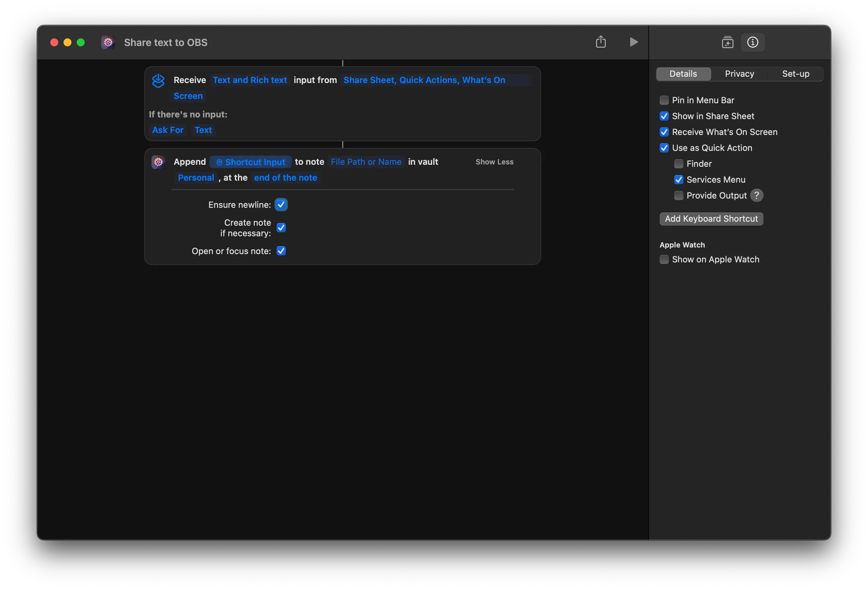Run the shortcut using the play icon
The height and width of the screenshot is (589, 868).
[x=633, y=42]
